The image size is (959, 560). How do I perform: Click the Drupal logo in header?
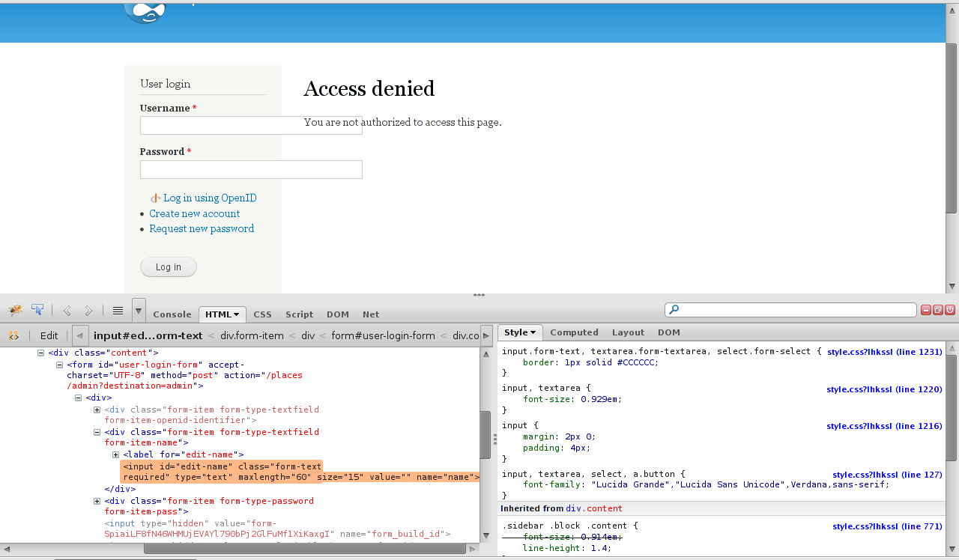pos(145,12)
